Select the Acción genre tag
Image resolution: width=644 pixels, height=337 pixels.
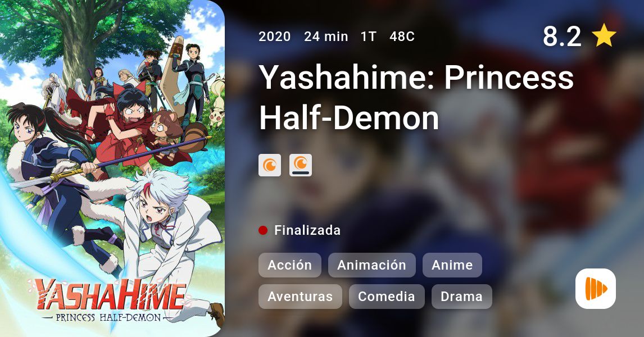pyautogui.click(x=289, y=265)
